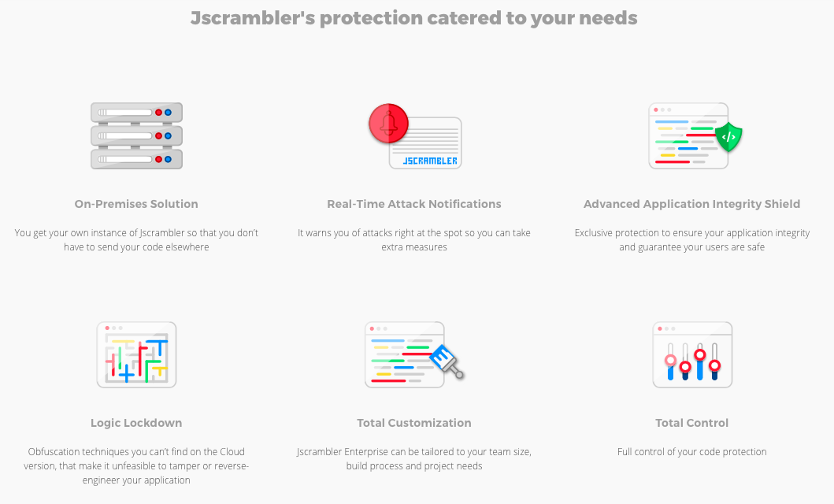Click the green code shield icon

coord(728,137)
